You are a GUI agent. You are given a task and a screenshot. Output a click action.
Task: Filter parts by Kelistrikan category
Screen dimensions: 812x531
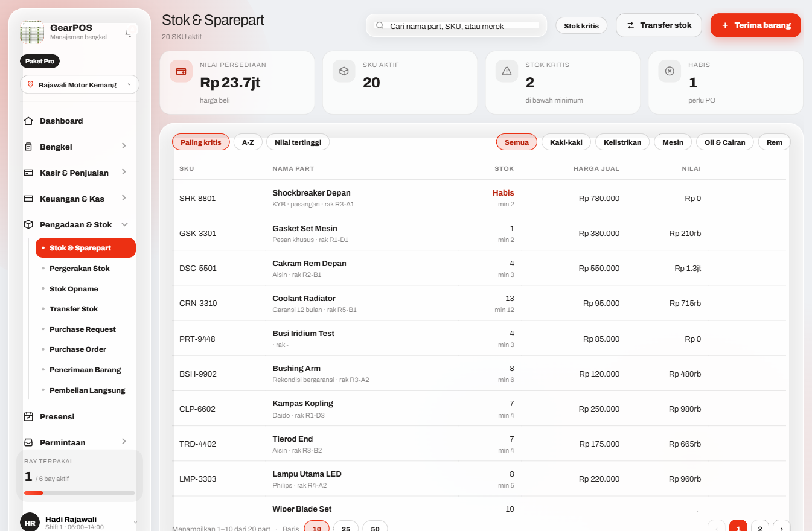coord(622,142)
